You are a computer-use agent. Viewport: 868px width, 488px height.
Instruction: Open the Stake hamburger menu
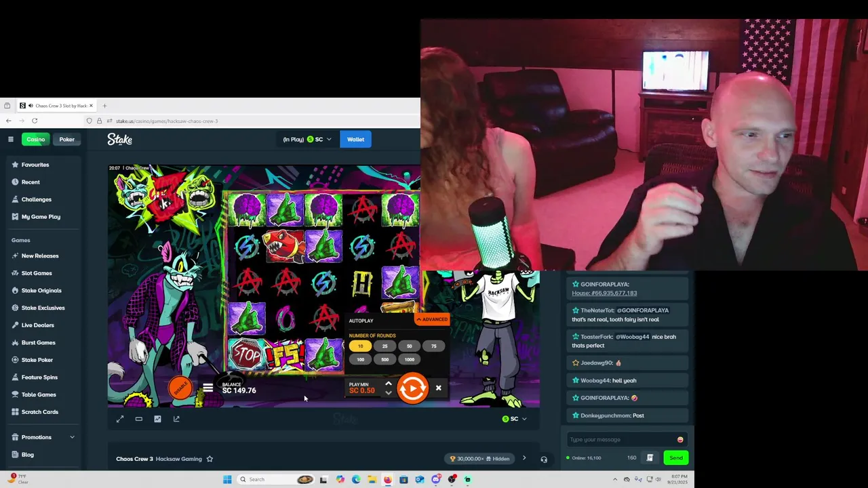coord(11,140)
